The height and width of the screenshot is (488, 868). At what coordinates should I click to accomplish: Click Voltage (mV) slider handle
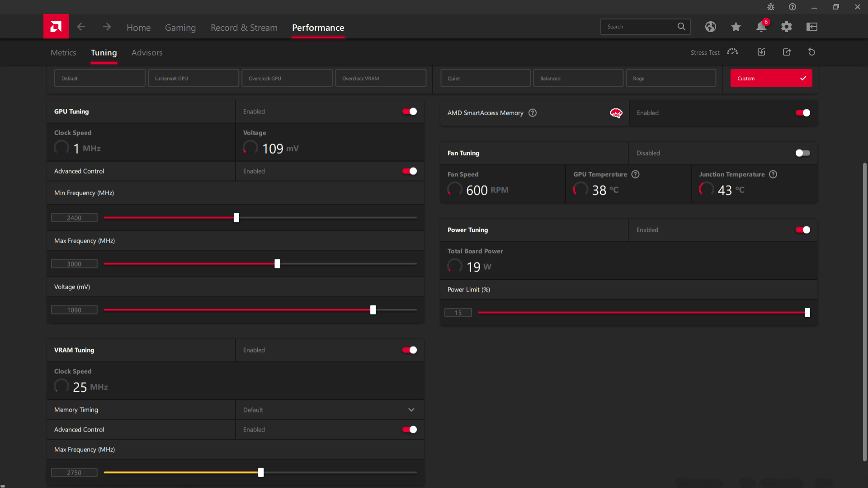(373, 310)
